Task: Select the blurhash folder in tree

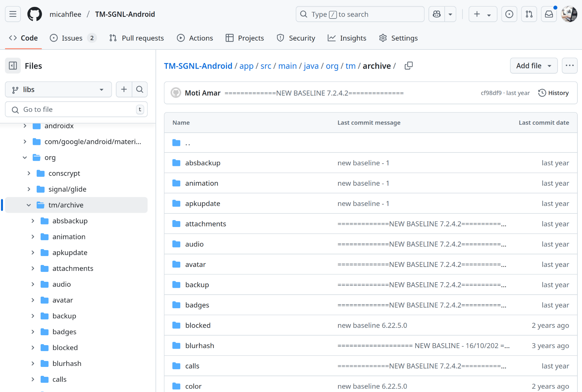Action: coord(67,363)
